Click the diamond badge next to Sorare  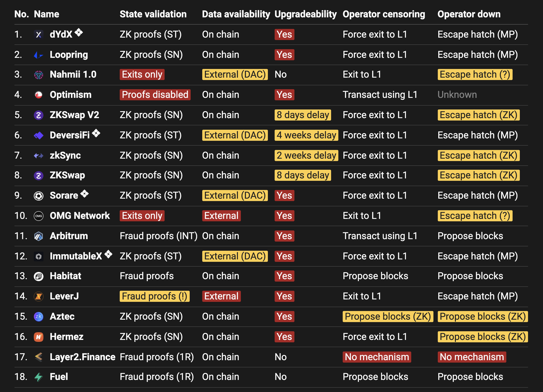(x=84, y=193)
